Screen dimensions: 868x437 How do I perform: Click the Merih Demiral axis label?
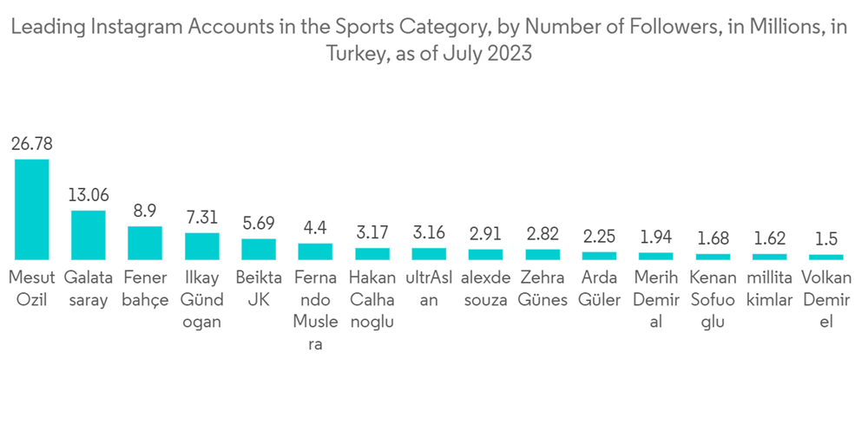click(655, 299)
